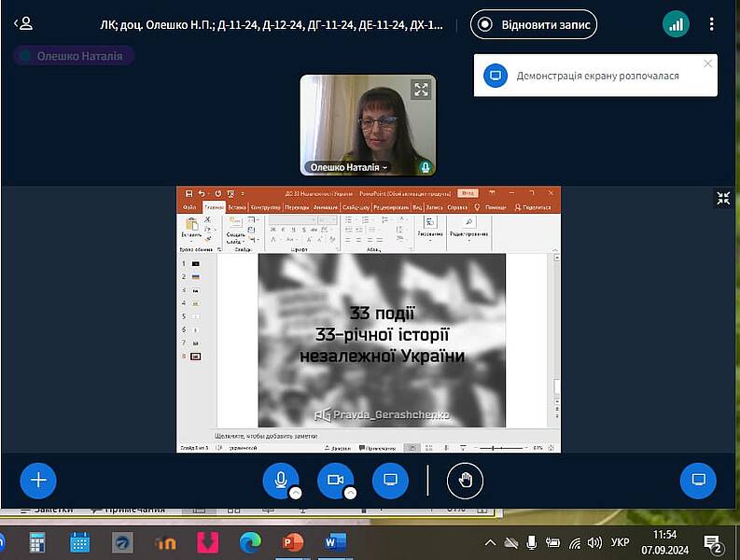Open the three-dot options menu
The height and width of the screenshot is (560, 740).
point(712,24)
